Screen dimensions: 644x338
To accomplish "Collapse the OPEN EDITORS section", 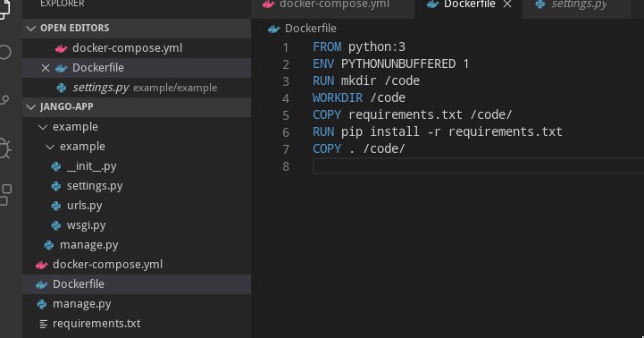I will 30,29.
